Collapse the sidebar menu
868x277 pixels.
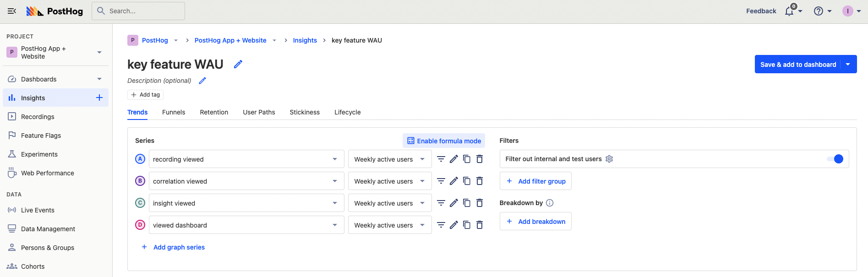[12, 11]
